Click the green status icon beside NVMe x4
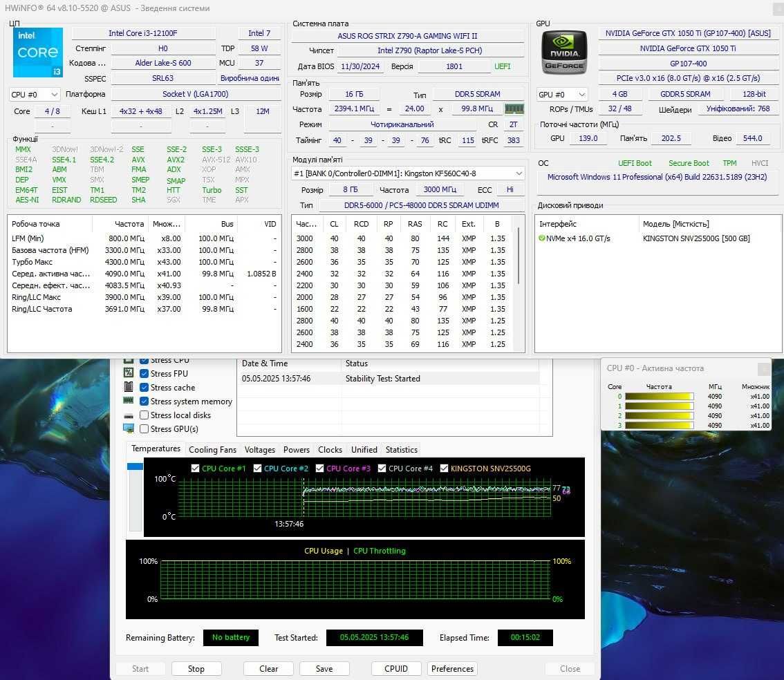The height and width of the screenshot is (680, 784). click(541, 238)
